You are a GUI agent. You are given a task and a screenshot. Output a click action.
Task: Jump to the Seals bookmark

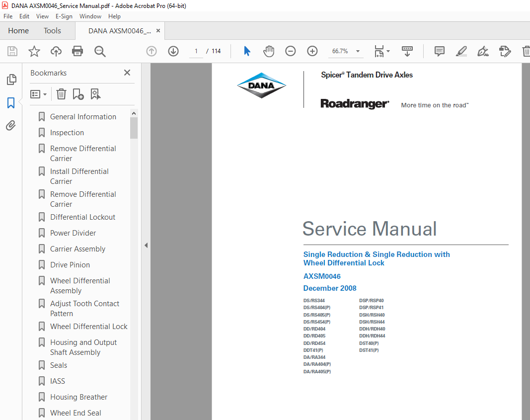59,365
